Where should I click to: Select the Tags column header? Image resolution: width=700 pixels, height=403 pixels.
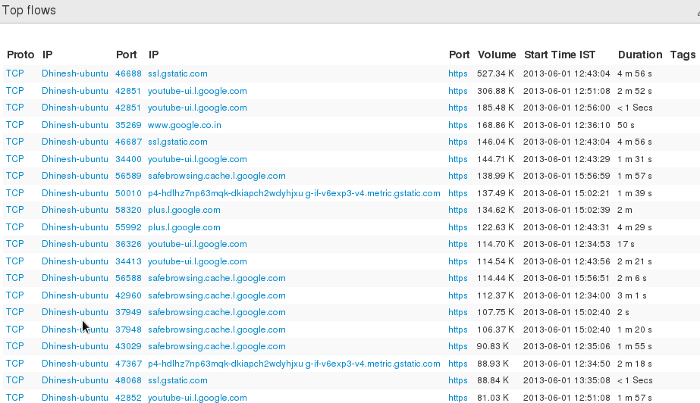683,55
